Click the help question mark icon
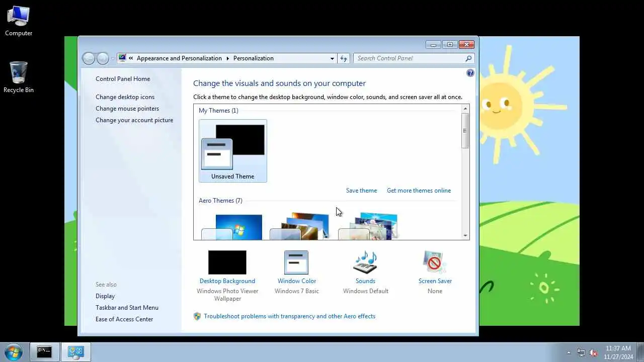Image resolution: width=644 pixels, height=362 pixels. point(470,73)
